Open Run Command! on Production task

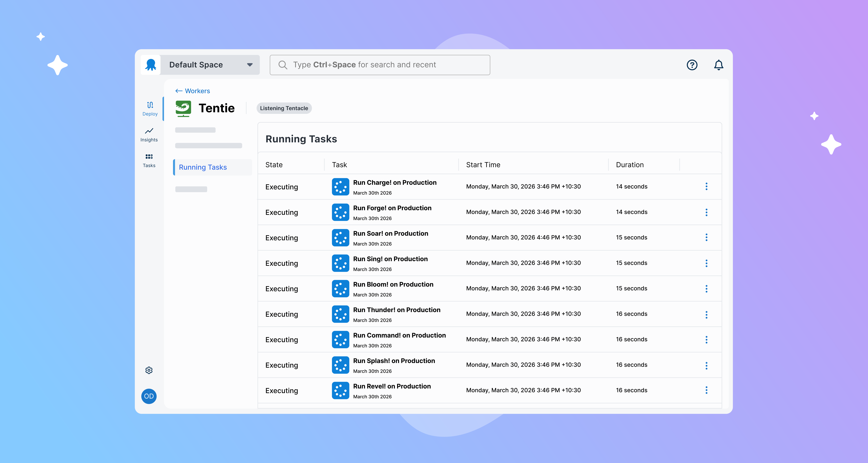399,335
